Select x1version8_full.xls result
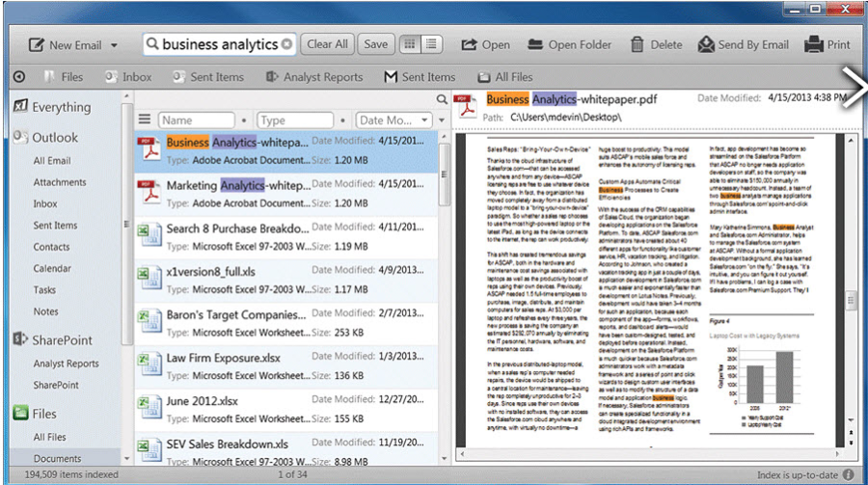This screenshot has height=485, width=868. (286, 281)
